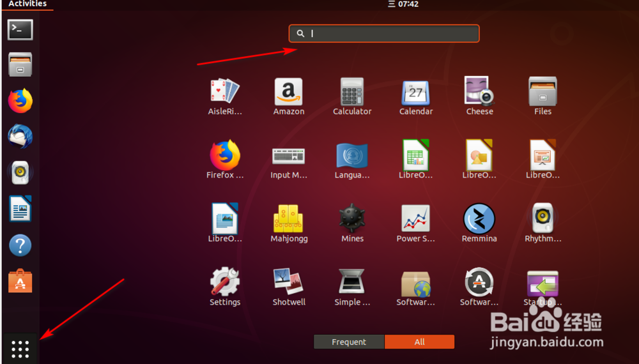Launch LibreOffice Draw yellow shapes icon
Screen dimensions: 639x364
click(479, 160)
